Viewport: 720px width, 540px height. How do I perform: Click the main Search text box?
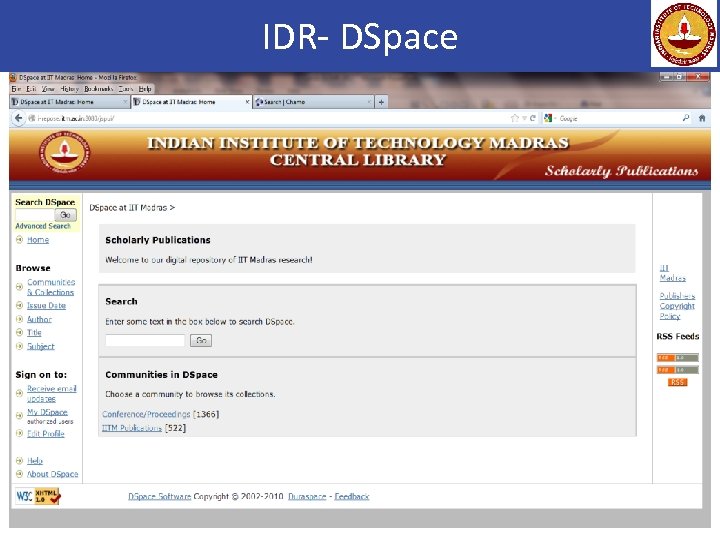[x=145, y=340]
